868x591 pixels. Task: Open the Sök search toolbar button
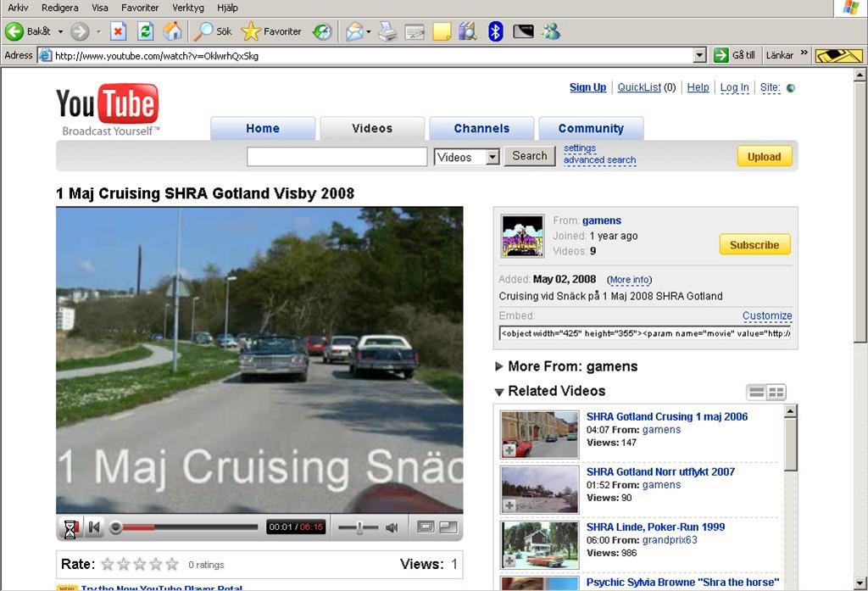click(213, 31)
